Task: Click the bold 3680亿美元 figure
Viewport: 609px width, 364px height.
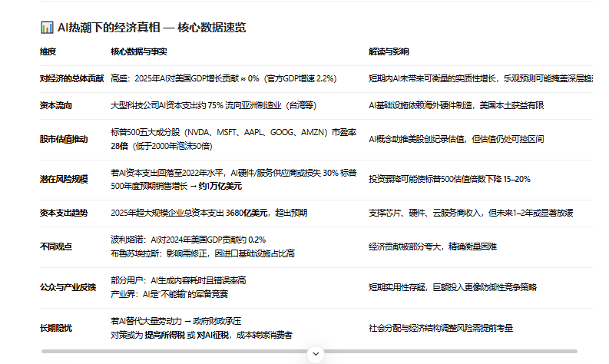Action: tap(244, 213)
